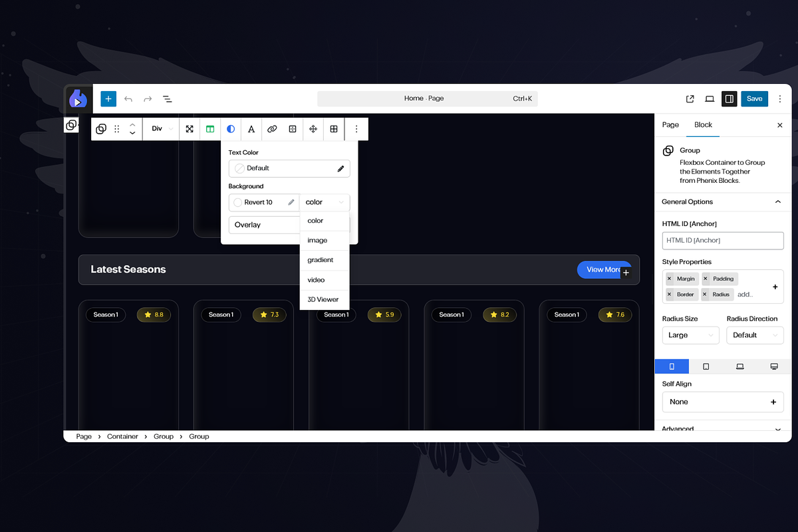Select the Revert 10 background color swatch
Image resolution: width=798 pixels, height=532 pixels.
click(237, 202)
